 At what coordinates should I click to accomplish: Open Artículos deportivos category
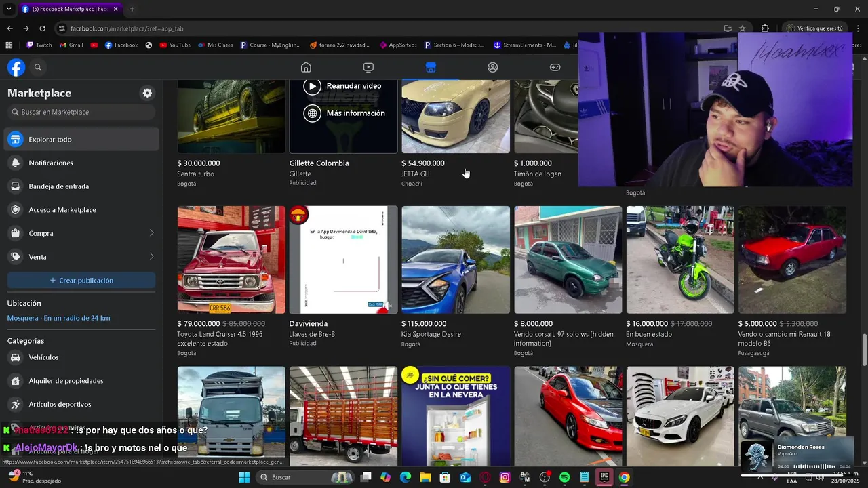[x=81, y=405]
